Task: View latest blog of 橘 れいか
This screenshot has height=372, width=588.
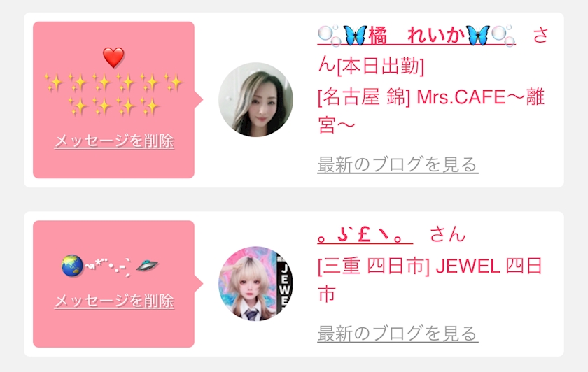Action: point(398,164)
